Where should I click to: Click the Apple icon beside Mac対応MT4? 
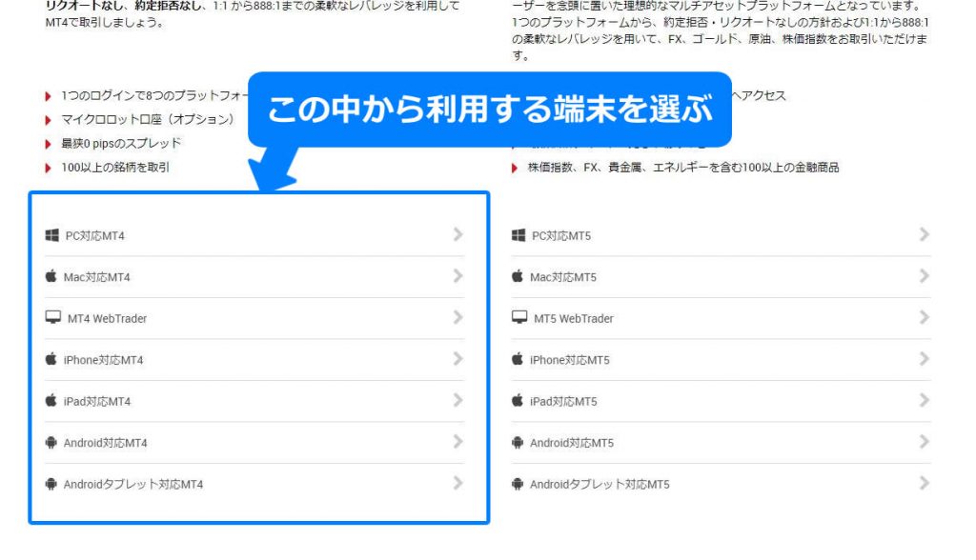[x=51, y=276]
